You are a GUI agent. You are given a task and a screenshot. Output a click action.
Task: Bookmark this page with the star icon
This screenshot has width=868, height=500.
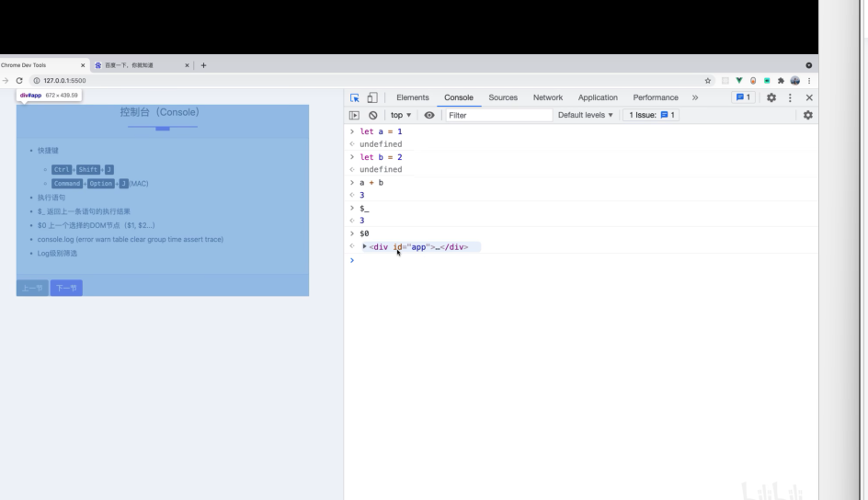(x=707, y=81)
